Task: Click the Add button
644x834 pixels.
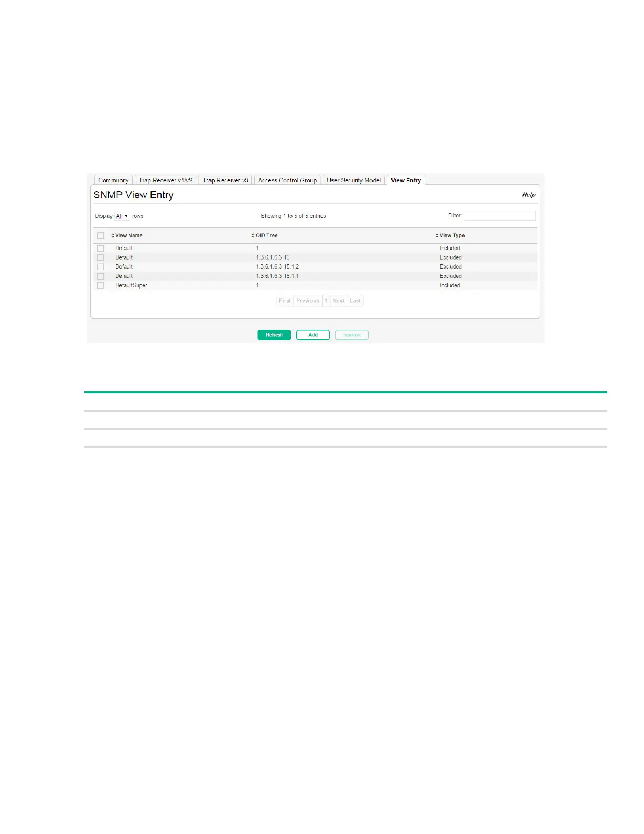Action: [313, 335]
